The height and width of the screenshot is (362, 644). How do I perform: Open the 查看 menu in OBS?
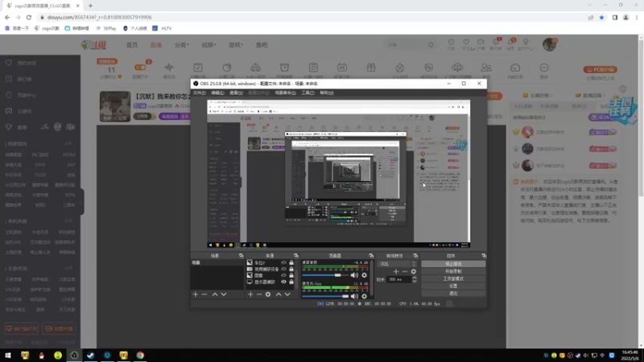[236, 93]
